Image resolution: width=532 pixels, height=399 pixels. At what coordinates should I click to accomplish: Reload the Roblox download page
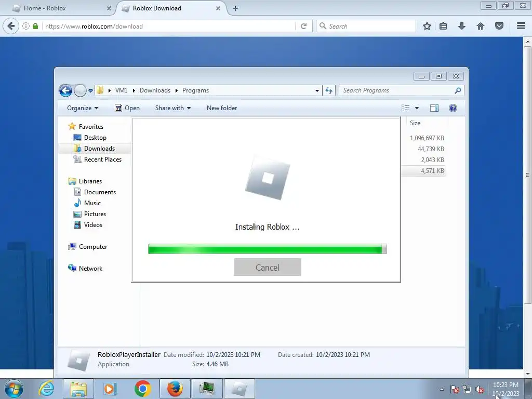click(x=303, y=26)
